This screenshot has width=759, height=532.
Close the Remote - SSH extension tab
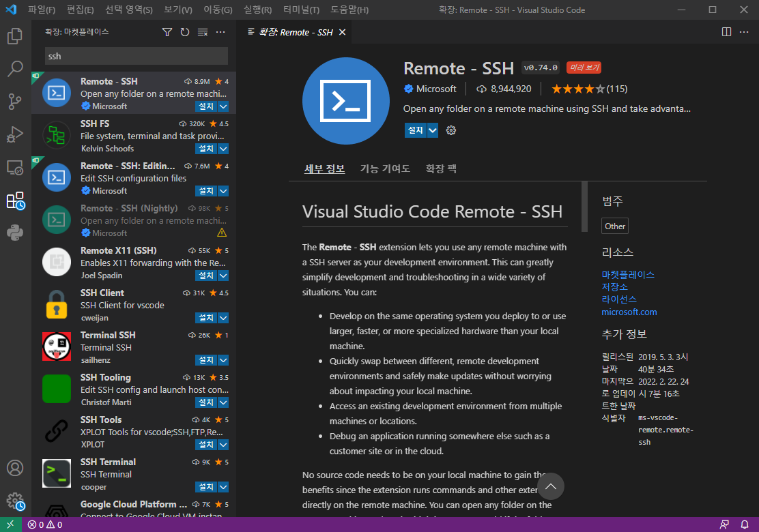tap(342, 33)
